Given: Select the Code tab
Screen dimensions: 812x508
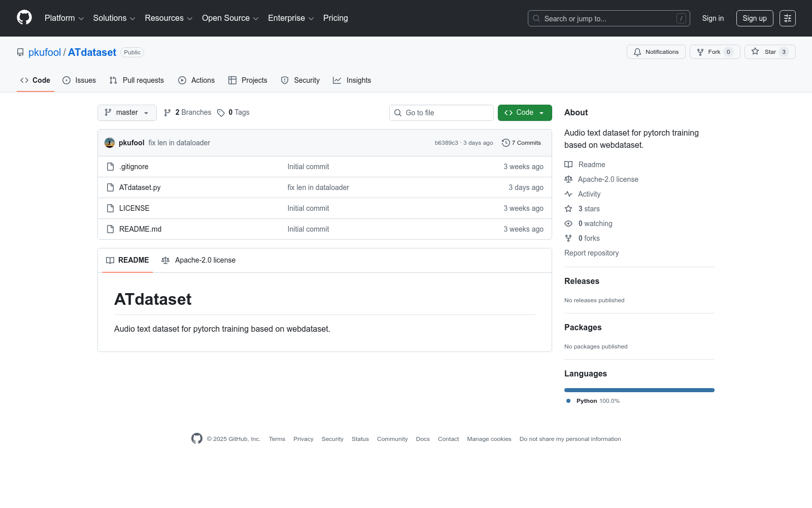Looking at the screenshot, I should pyautogui.click(x=36, y=80).
